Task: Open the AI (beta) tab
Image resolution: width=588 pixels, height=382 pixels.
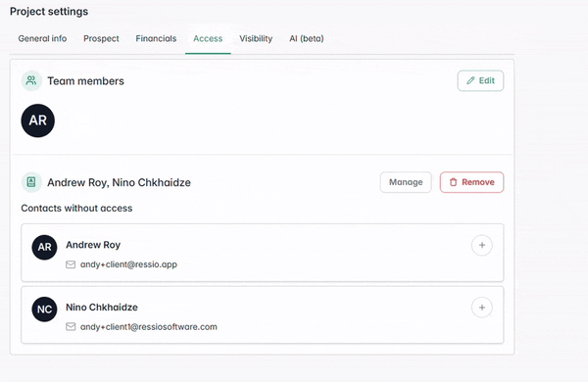Action: pyautogui.click(x=307, y=38)
